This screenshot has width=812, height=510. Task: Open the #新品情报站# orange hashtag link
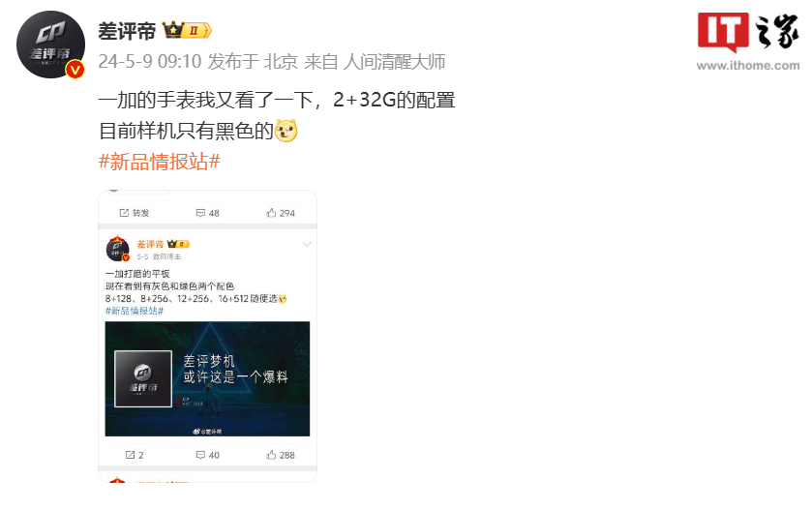coord(160,162)
